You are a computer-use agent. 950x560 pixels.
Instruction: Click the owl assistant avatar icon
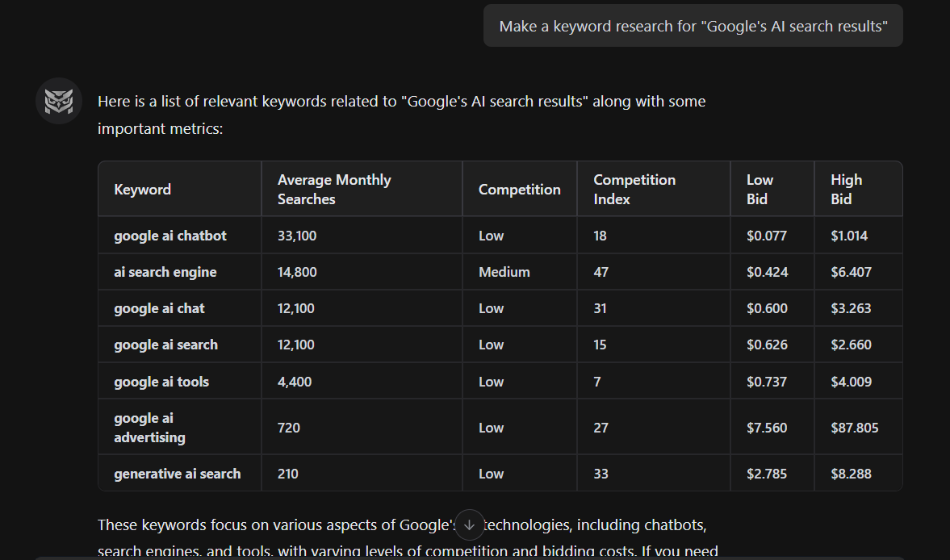coord(58,101)
